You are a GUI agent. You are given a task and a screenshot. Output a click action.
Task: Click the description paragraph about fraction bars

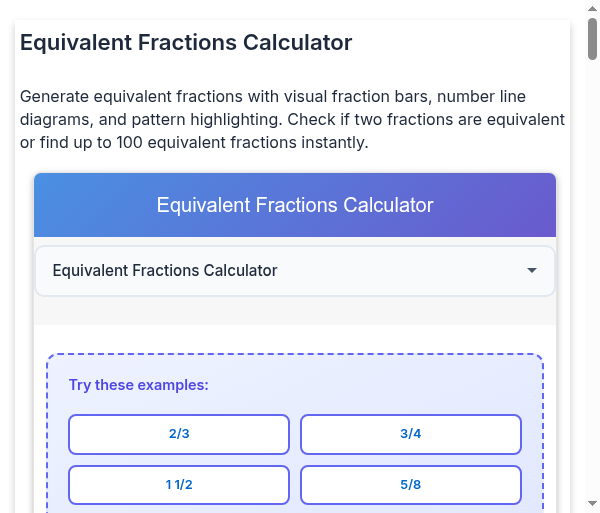[x=292, y=120]
